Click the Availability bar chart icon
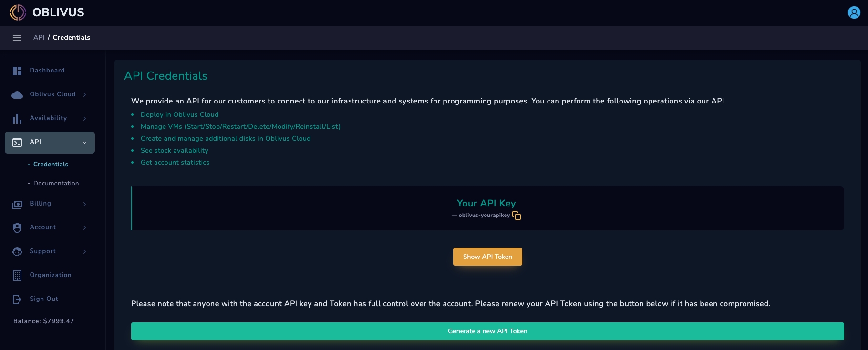Screen dimensions: 868x350 pyautogui.click(x=17, y=118)
